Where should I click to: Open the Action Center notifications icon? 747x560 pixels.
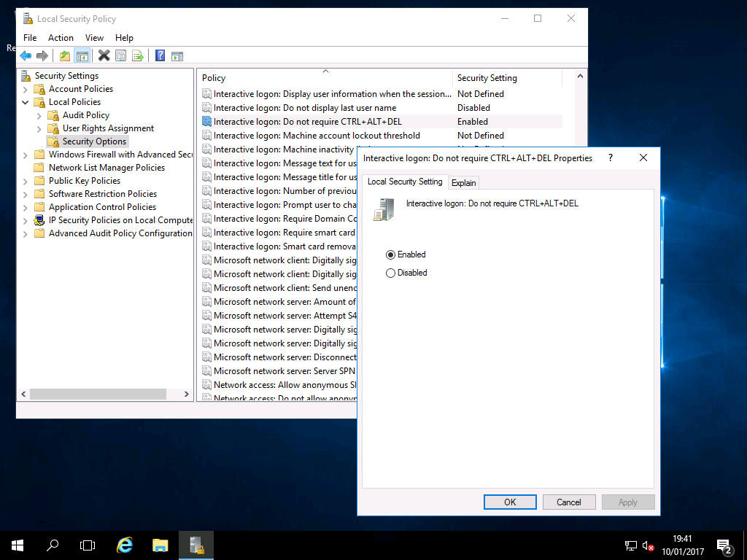pyautogui.click(x=724, y=545)
